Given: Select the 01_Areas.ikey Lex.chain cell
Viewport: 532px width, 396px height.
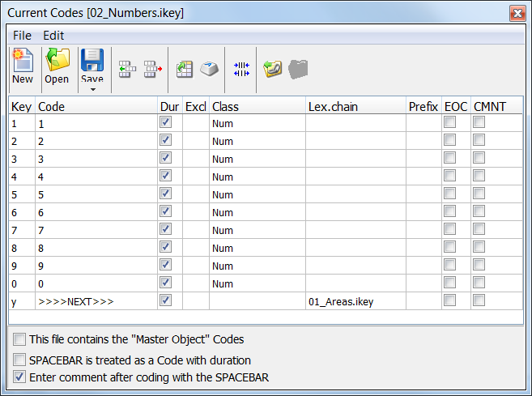Looking at the screenshot, I should coord(355,301).
